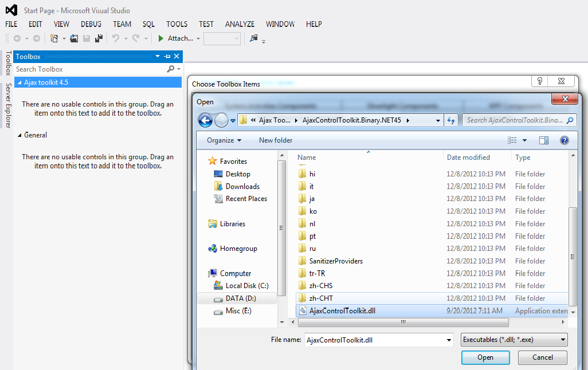
Task: Close the Toolbox panel
Action: click(x=177, y=56)
